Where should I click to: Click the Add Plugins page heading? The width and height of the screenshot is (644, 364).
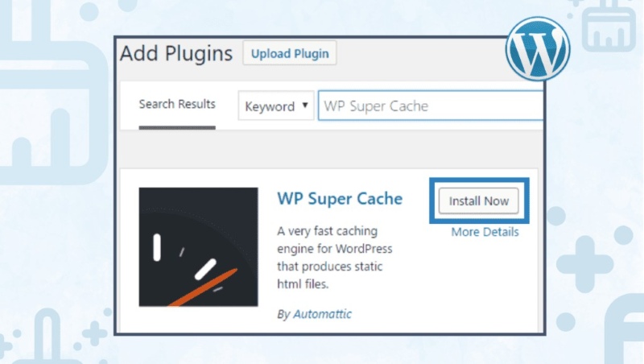(x=176, y=53)
